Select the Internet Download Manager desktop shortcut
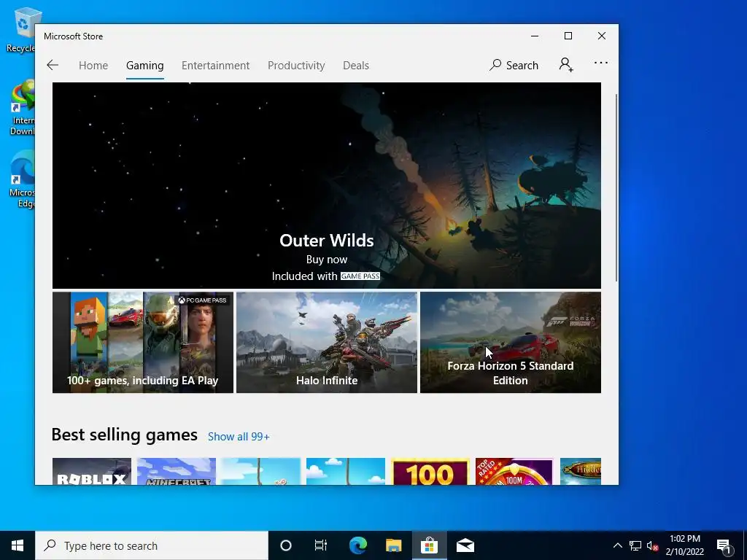 23,108
